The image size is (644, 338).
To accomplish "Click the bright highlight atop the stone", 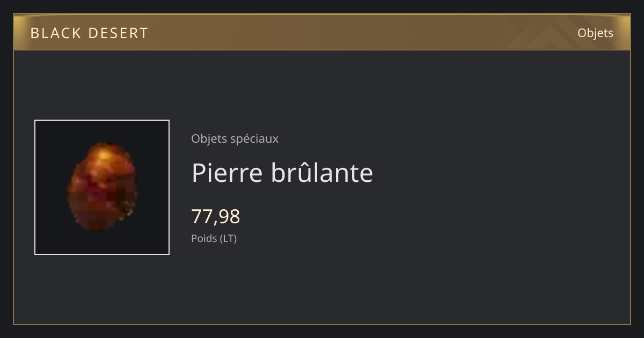I will pyautogui.click(x=106, y=155).
